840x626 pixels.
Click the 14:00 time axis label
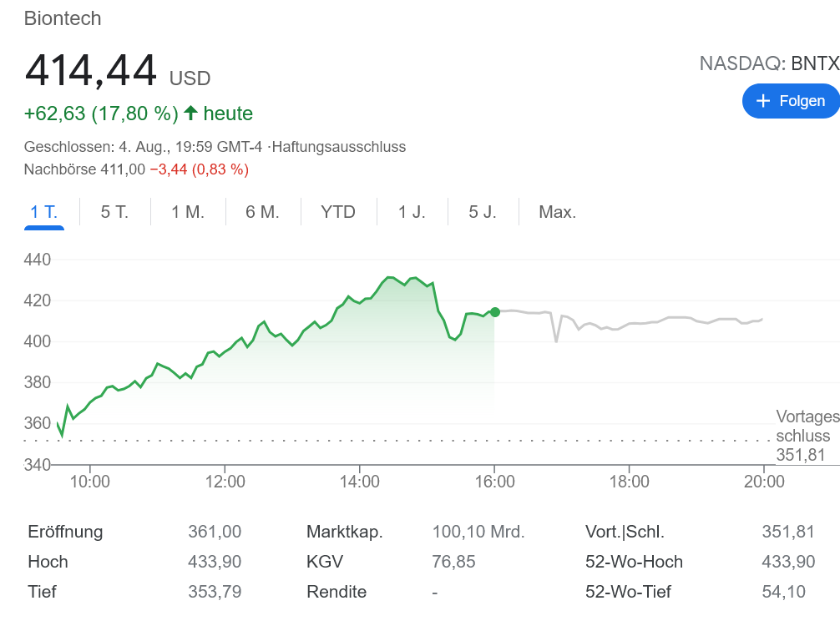coord(360,482)
